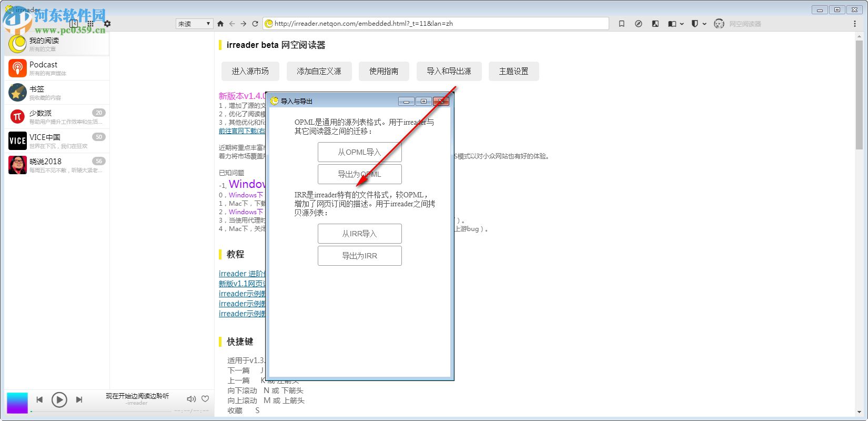Open the Podcast feed entry

[x=57, y=68]
